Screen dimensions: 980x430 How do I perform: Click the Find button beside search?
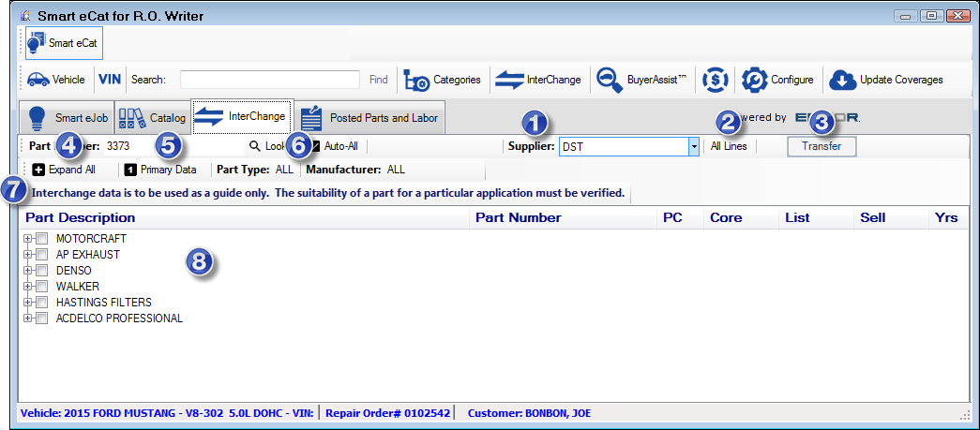click(x=379, y=80)
